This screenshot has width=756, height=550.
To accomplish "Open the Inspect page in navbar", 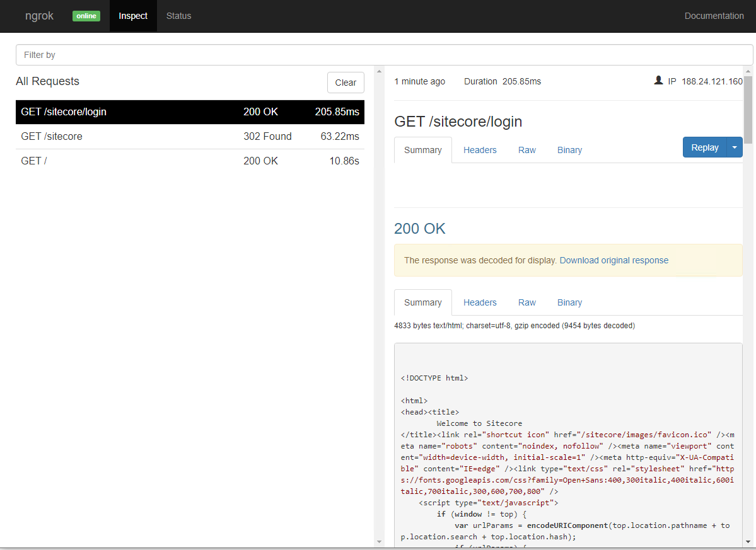I will point(133,16).
